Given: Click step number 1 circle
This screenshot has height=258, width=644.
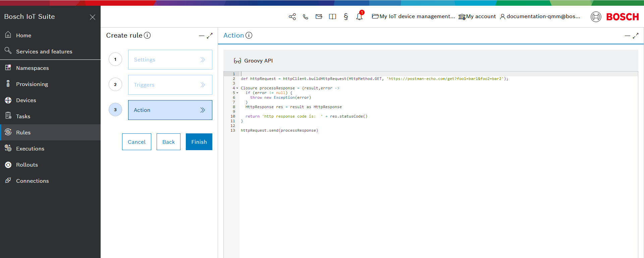Looking at the screenshot, I should tap(115, 59).
